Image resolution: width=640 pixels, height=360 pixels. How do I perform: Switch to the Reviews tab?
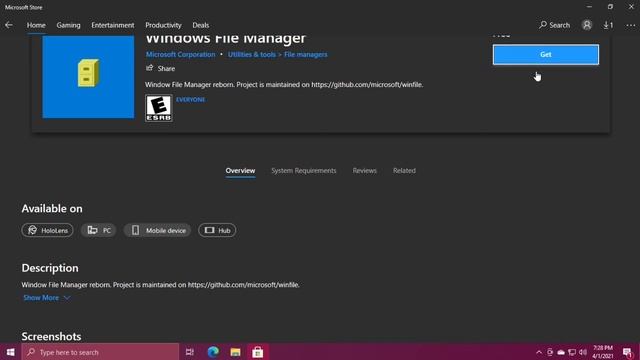click(x=364, y=171)
